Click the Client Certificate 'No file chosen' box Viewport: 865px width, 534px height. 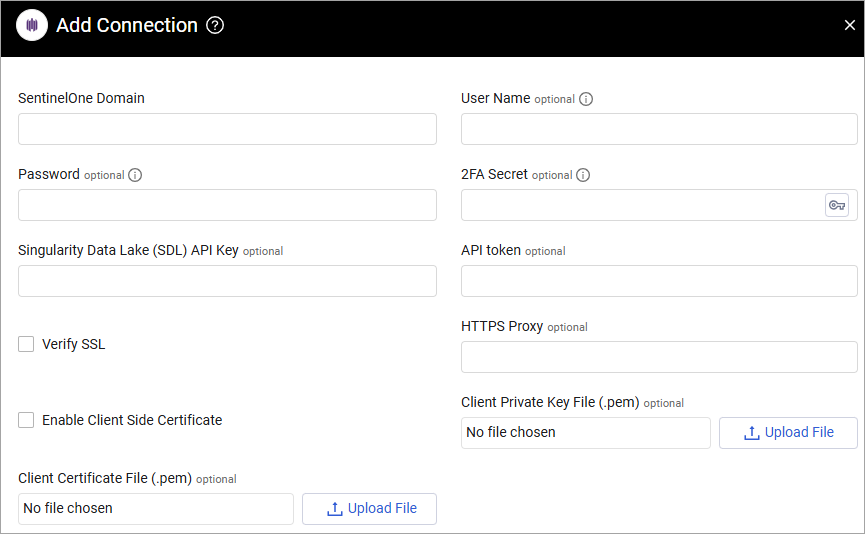(156, 509)
